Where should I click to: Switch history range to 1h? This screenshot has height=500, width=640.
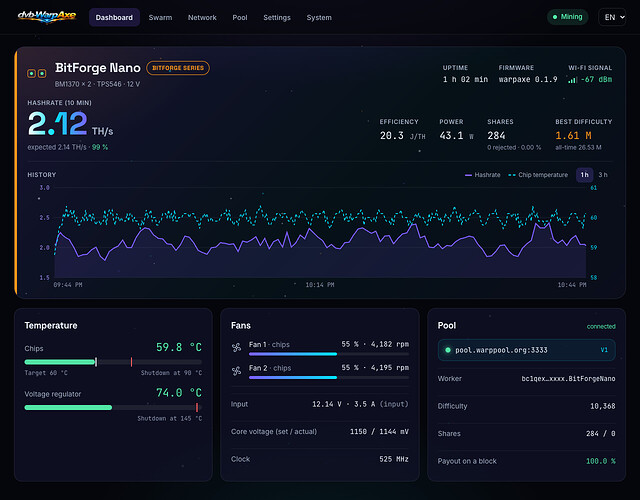coord(584,175)
